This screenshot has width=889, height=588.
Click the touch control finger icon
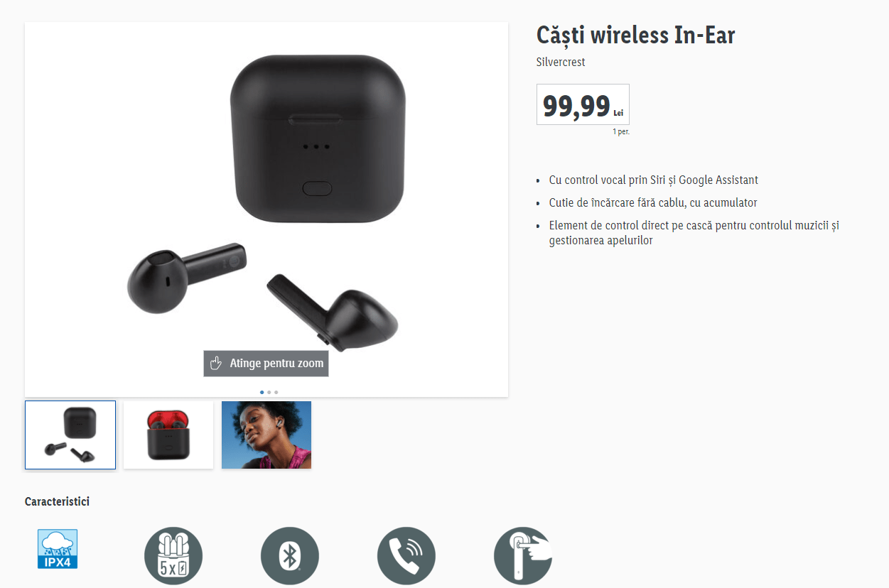[x=523, y=556]
